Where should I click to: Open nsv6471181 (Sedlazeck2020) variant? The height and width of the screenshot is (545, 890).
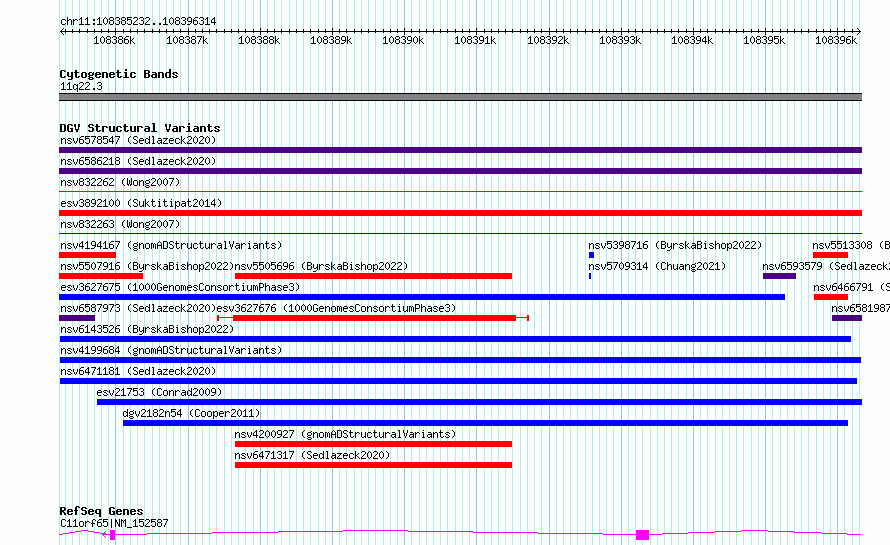point(458,381)
